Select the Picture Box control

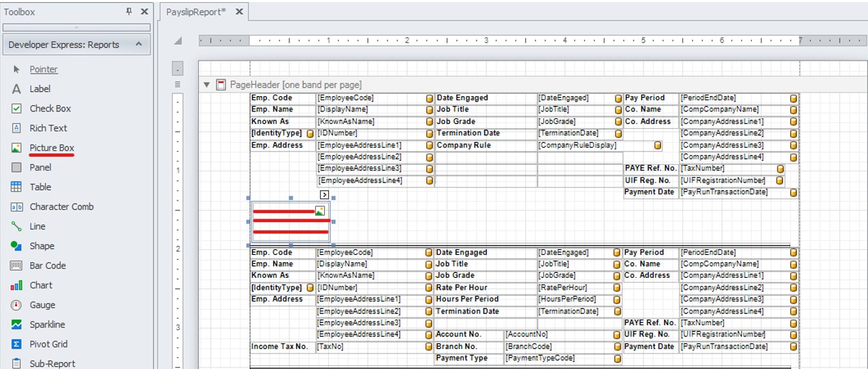coord(51,148)
